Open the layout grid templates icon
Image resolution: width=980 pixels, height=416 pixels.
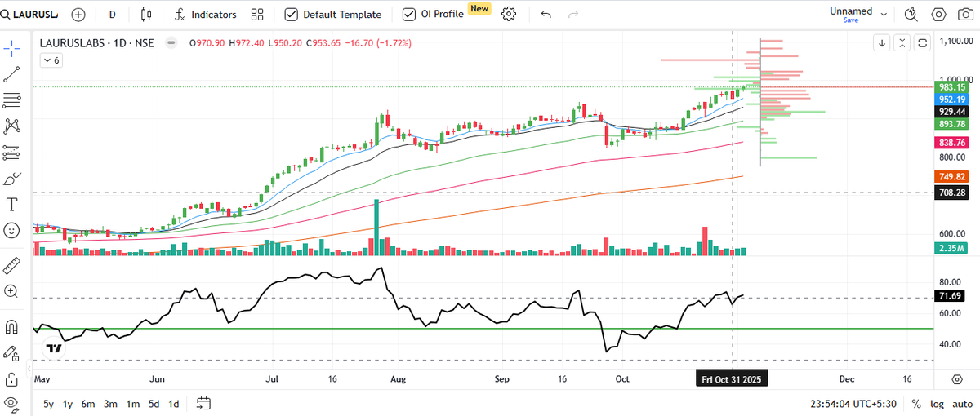(x=257, y=15)
